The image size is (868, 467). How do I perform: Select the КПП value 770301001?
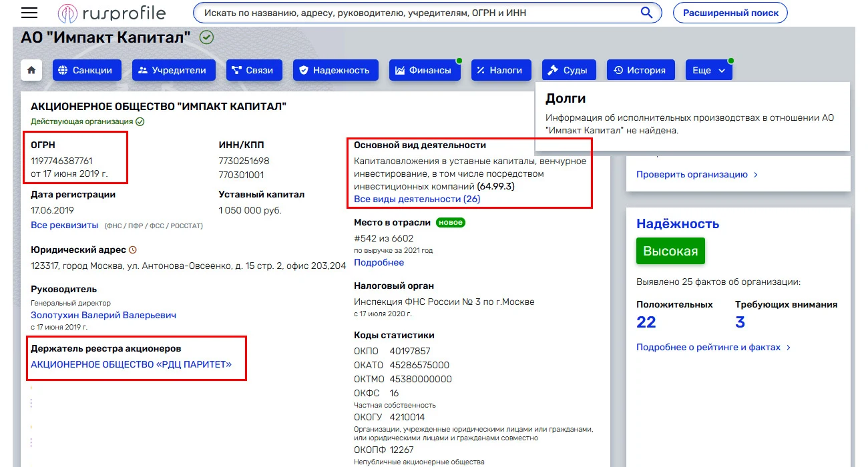(241, 175)
